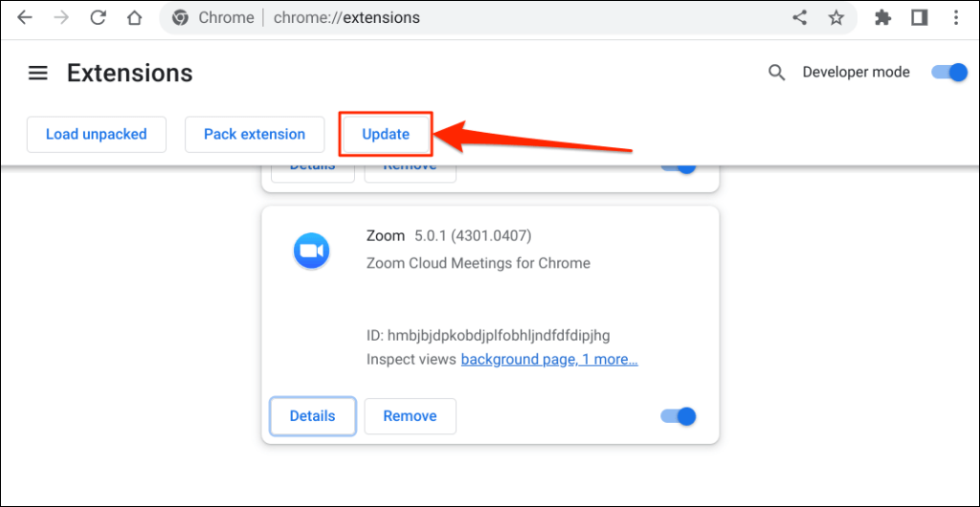The width and height of the screenshot is (980, 507).
Task: Click the Extensions page title
Action: tap(130, 73)
